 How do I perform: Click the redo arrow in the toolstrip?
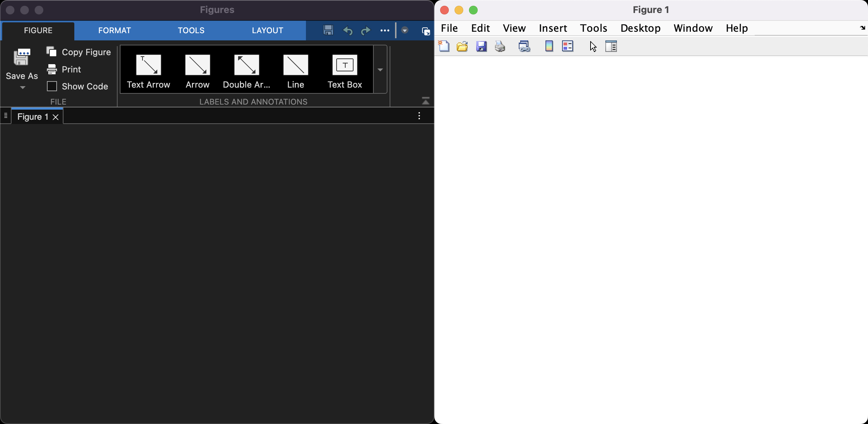tap(365, 31)
